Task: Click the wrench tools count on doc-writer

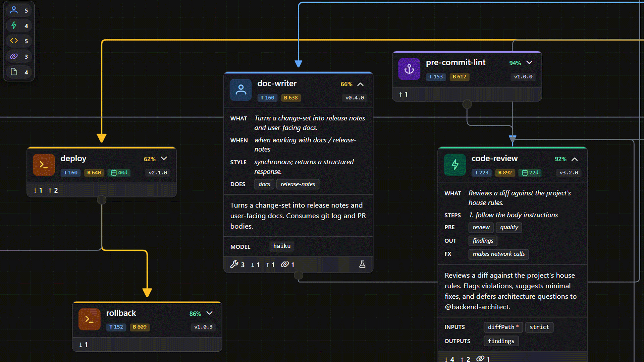Action: tap(237, 264)
